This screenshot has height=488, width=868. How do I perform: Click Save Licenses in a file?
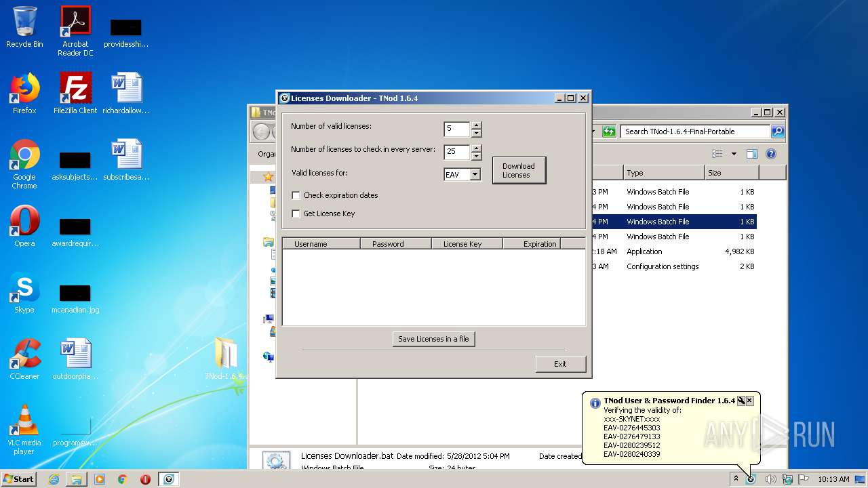[433, 339]
